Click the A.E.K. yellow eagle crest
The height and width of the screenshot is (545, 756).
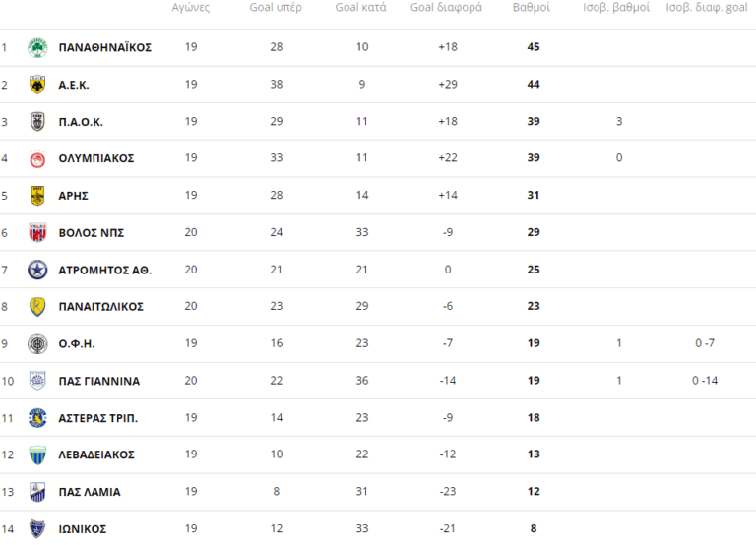pyautogui.click(x=37, y=85)
